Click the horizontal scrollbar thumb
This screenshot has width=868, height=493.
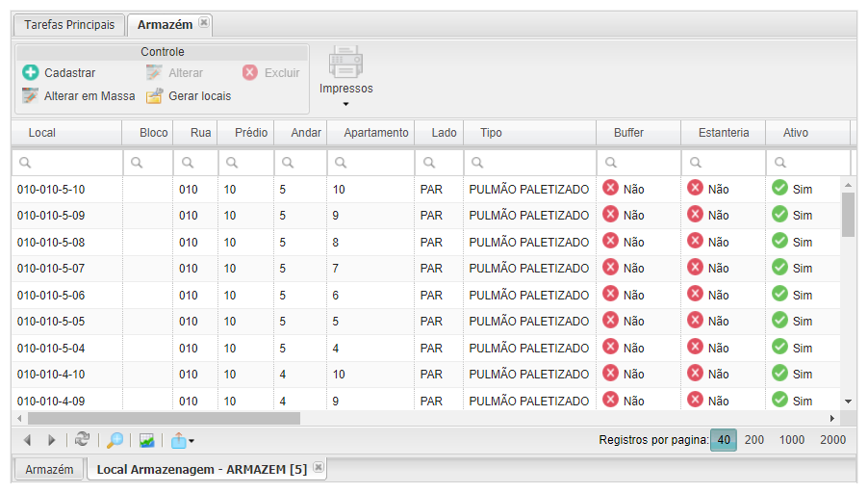[x=164, y=418]
